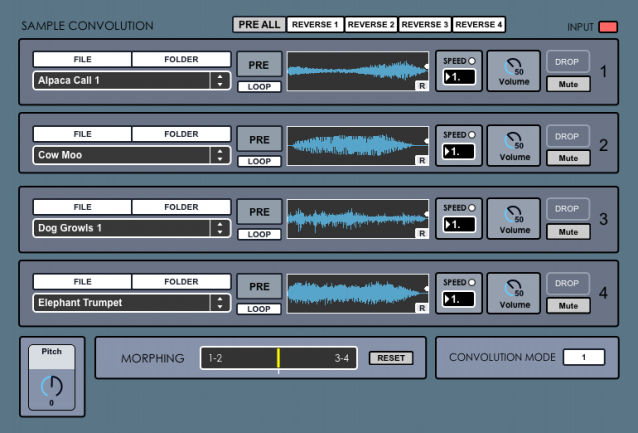The width and height of the screenshot is (638, 433).
Task: Click PRE button for Elephant Trumpet
Action: click(259, 287)
